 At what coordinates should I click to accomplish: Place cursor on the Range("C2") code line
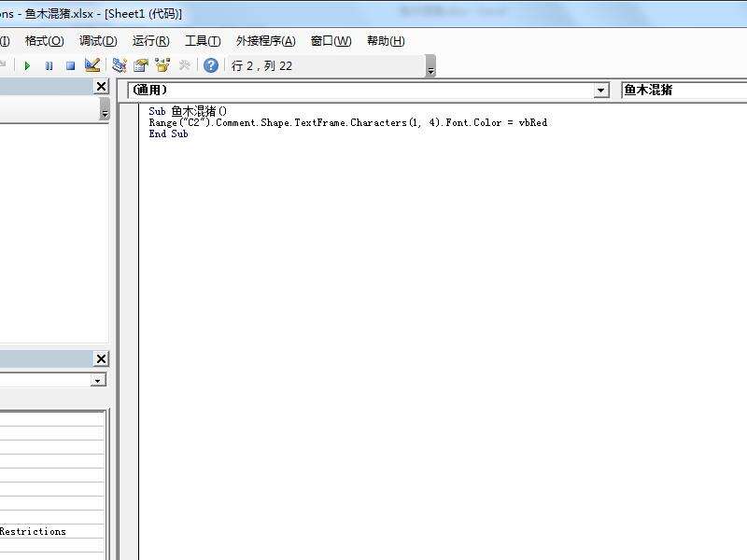[x=345, y=121]
